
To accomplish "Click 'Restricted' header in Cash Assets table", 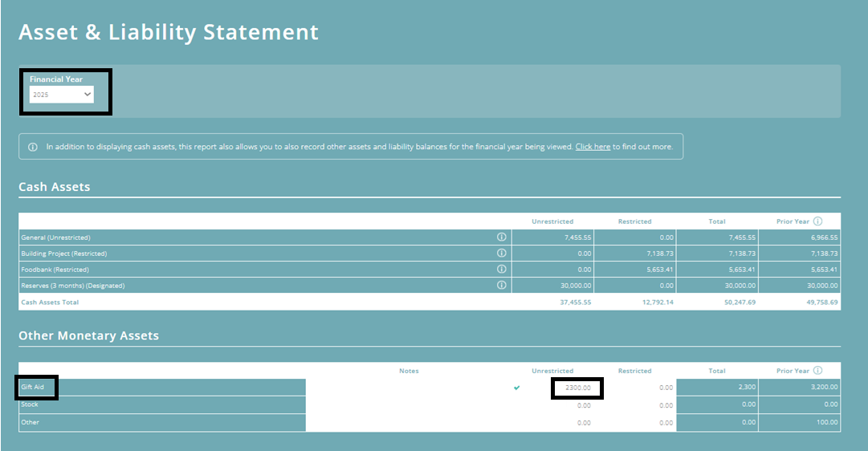I will click(634, 221).
